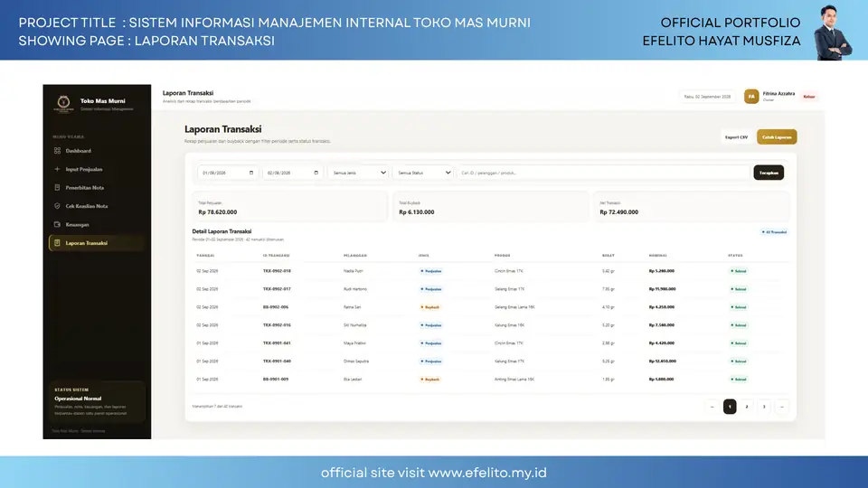Image resolution: width=868 pixels, height=488 pixels.
Task: Navigate to Cek Keaslian Nota
Action: [97, 206]
